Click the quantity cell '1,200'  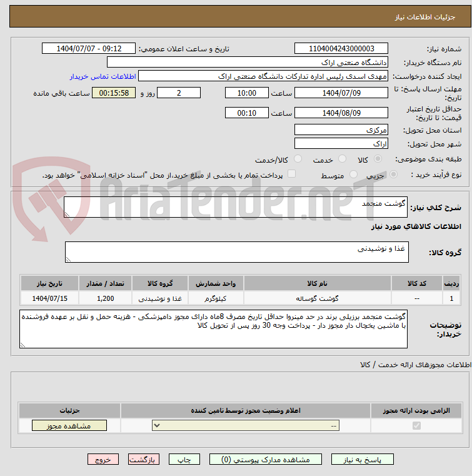pyautogui.click(x=105, y=298)
